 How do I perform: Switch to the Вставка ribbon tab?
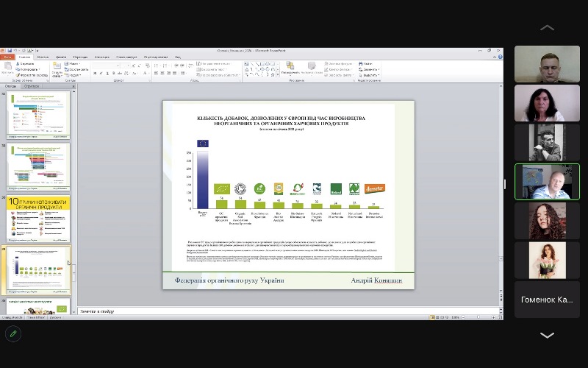[43, 57]
